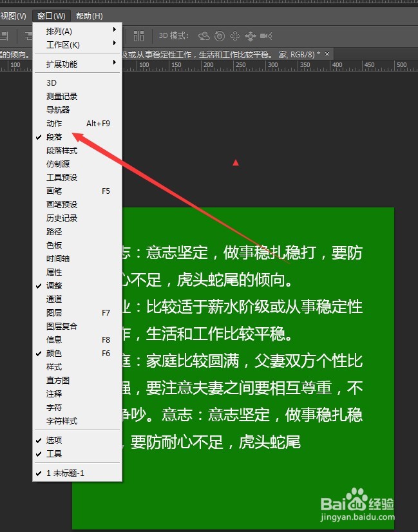Screen dimensions: 418x532
Task: Open the 图层复合 panel
Action: click(x=78, y=327)
